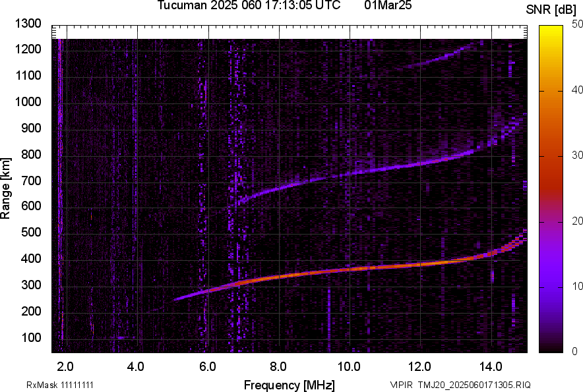Image resolution: width=583 pixels, height=392 pixels.
Task: Click the '700' range tick label
Action: (34, 181)
